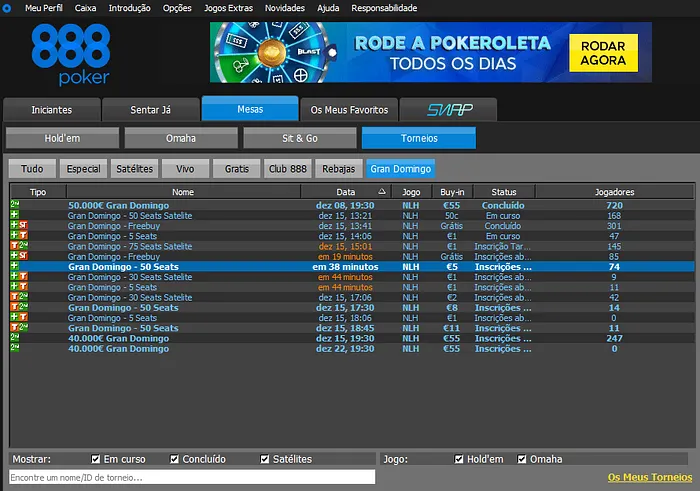This screenshot has width=700, height=491.
Task: Click the red ST icon on 13:41 Freebuy row
Action: [24, 225]
